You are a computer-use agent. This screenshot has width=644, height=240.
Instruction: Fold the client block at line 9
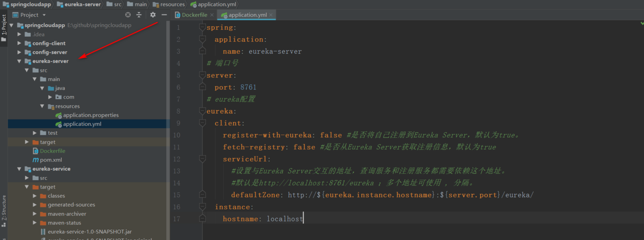(203, 123)
